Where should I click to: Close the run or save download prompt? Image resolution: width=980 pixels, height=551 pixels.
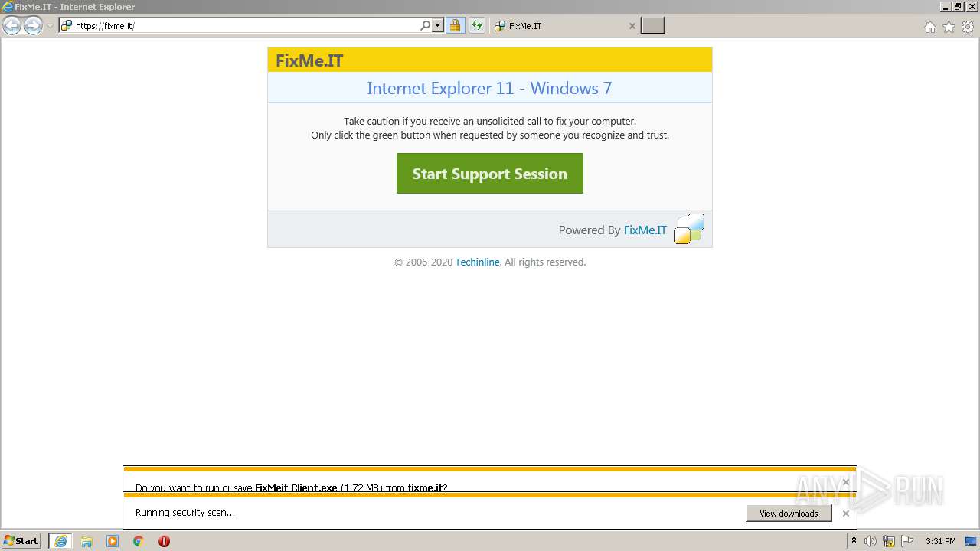pos(846,482)
